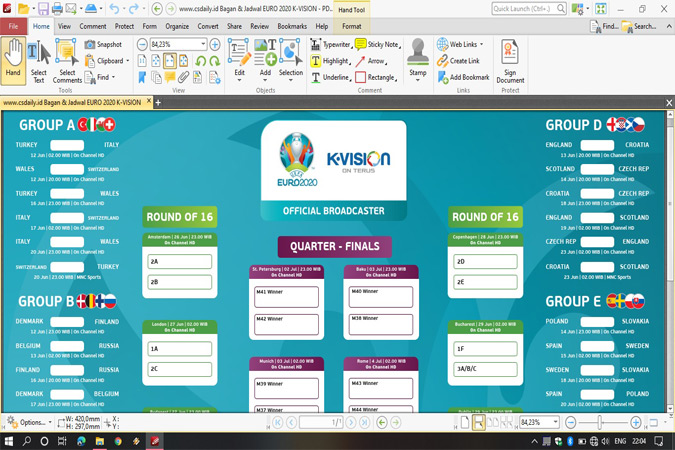Image resolution: width=675 pixels, height=450 pixels.
Task: Select the Rectangle annotation tool
Action: coord(376,78)
